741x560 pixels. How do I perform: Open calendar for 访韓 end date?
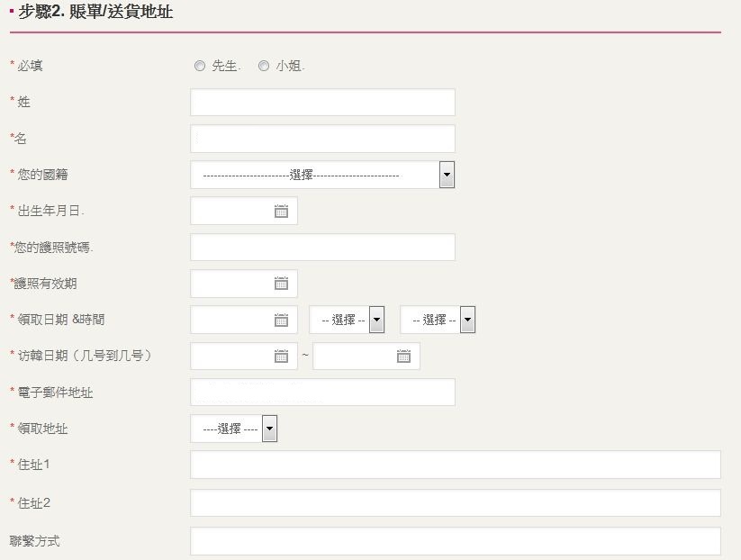click(x=403, y=356)
